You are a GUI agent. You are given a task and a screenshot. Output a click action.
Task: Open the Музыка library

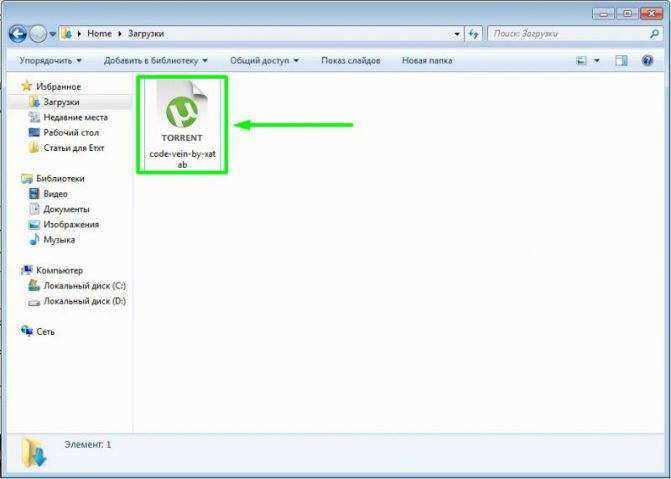coord(59,240)
